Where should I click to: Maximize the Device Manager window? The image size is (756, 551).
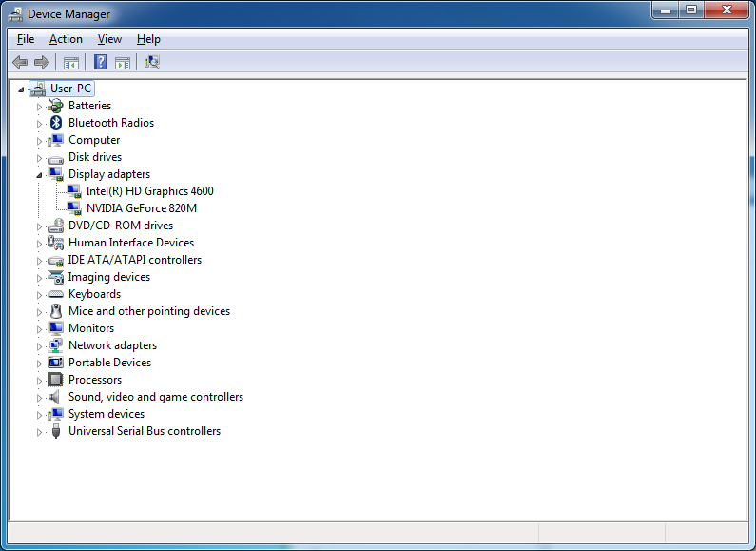(691, 10)
